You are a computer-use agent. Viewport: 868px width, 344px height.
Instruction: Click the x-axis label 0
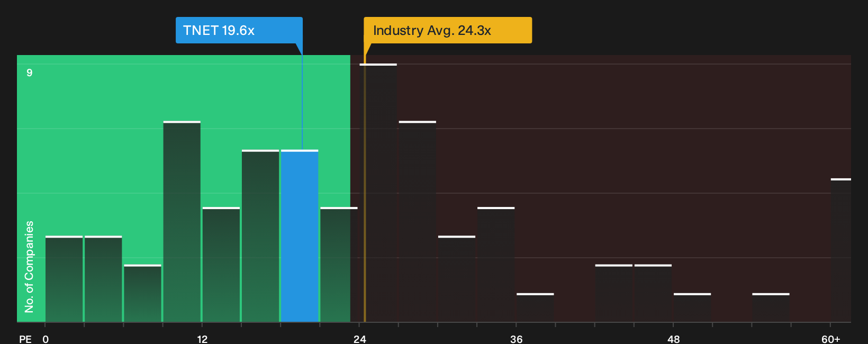click(x=46, y=339)
